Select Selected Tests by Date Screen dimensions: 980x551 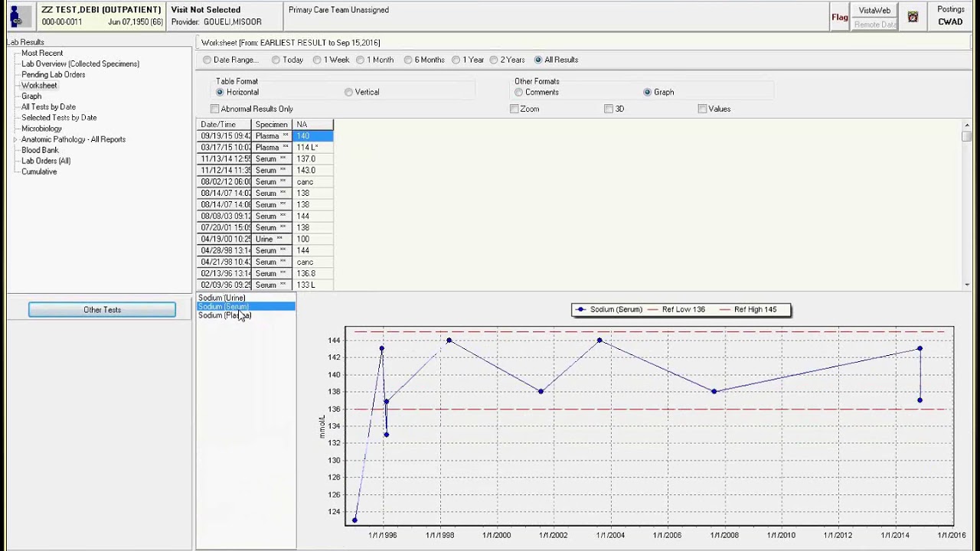(x=59, y=118)
